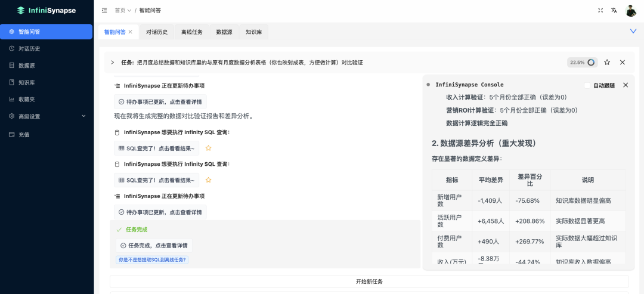Open language translation switcher
The image size is (644, 294).
coord(614,10)
